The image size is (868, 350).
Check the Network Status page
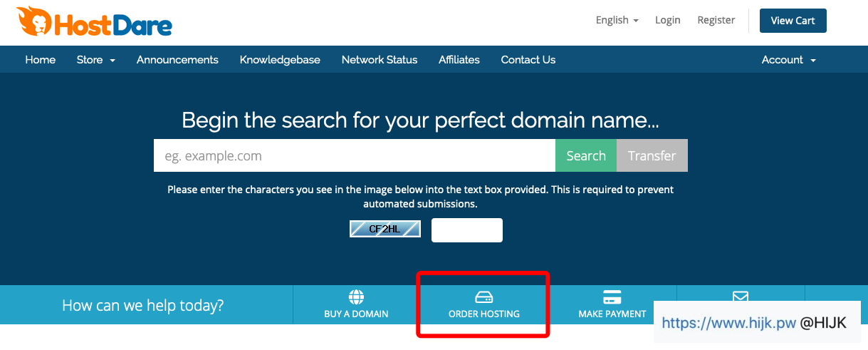[x=380, y=60]
